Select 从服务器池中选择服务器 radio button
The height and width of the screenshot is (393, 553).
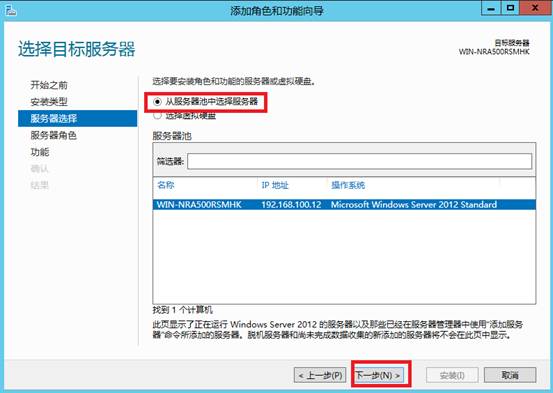[157, 102]
